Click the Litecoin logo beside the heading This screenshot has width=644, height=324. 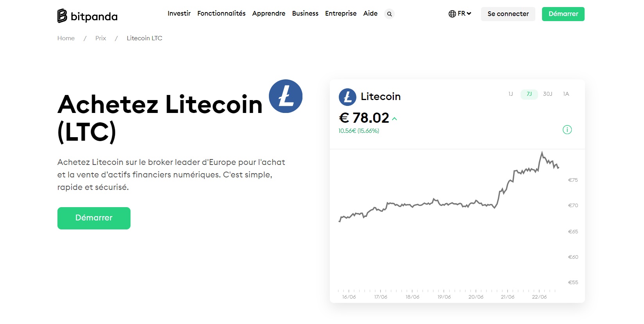(285, 97)
